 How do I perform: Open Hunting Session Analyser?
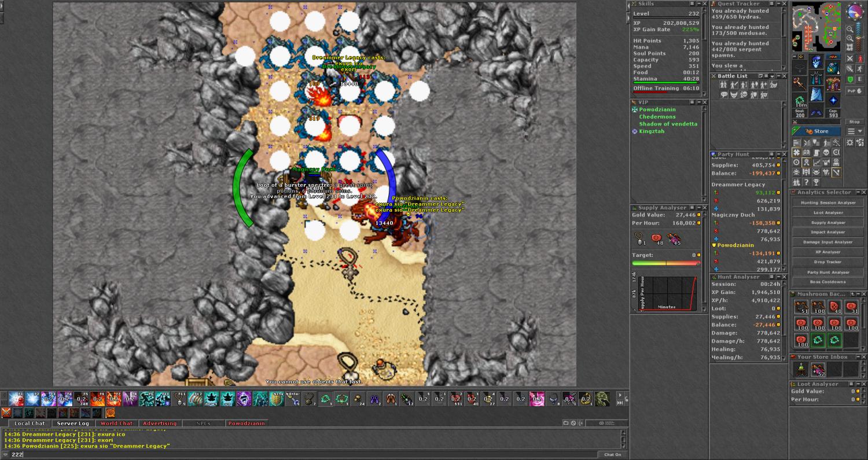(828, 203)
